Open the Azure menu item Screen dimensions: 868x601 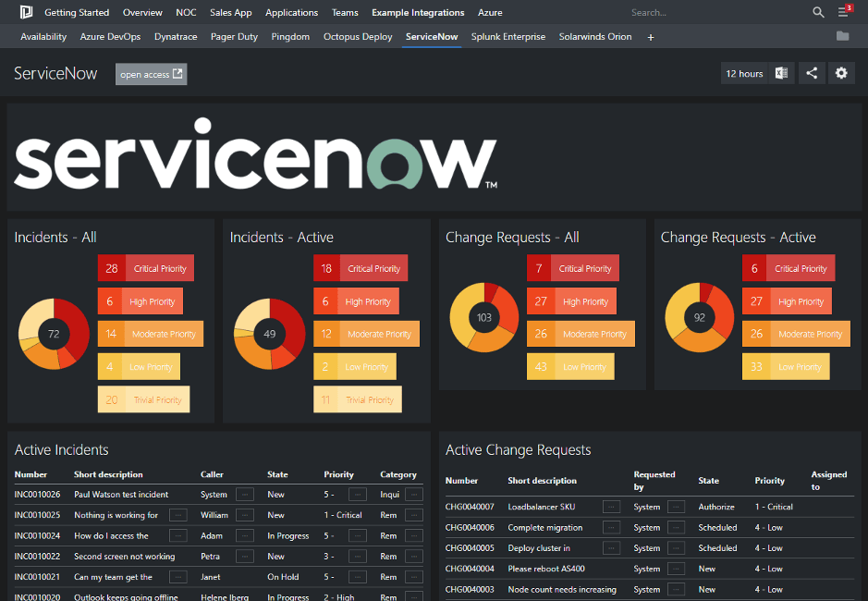coord(490,12)
